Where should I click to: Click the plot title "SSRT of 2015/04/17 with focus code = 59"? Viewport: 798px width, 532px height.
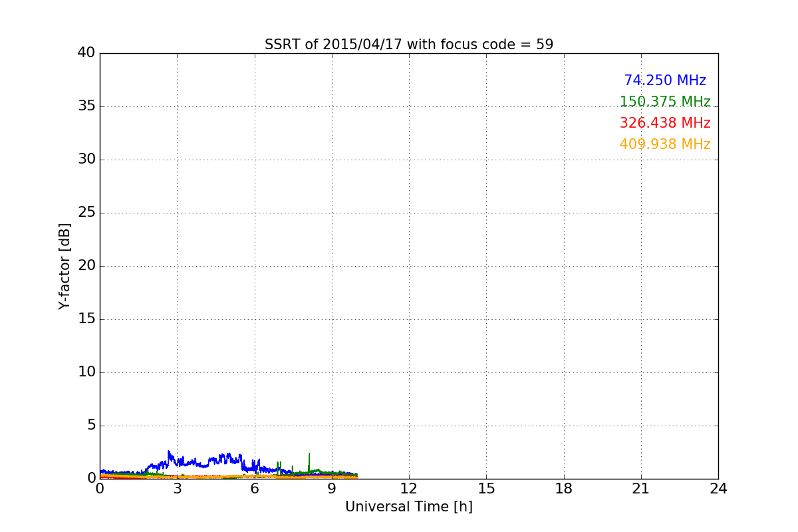pyautogui.click(x=409, y=45)
